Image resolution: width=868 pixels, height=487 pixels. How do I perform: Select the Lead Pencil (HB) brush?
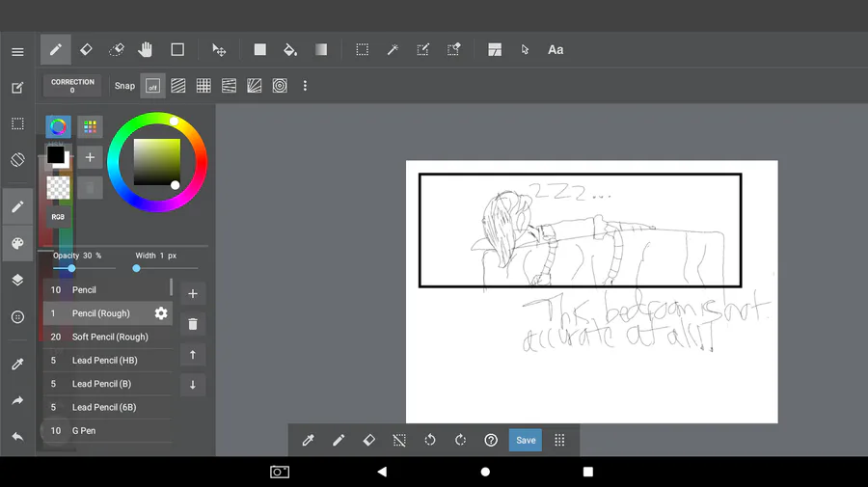click(x=108, y=361)
